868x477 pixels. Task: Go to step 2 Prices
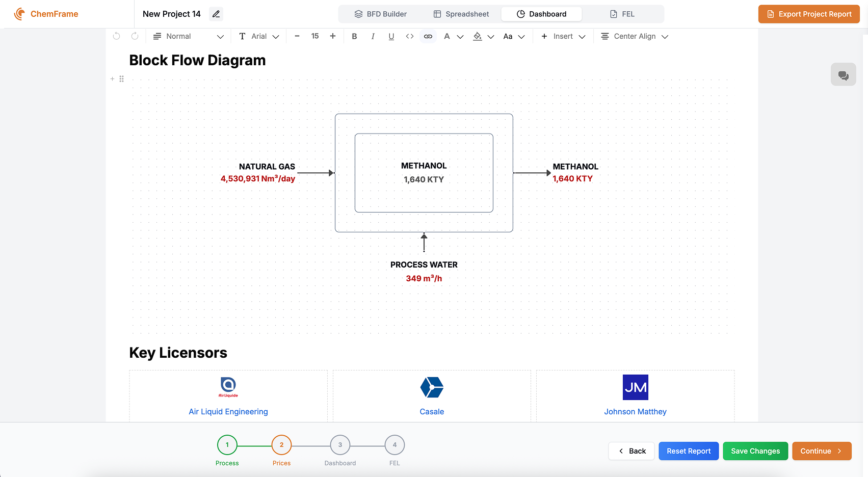pyautogui.click(x=281, y=445)
